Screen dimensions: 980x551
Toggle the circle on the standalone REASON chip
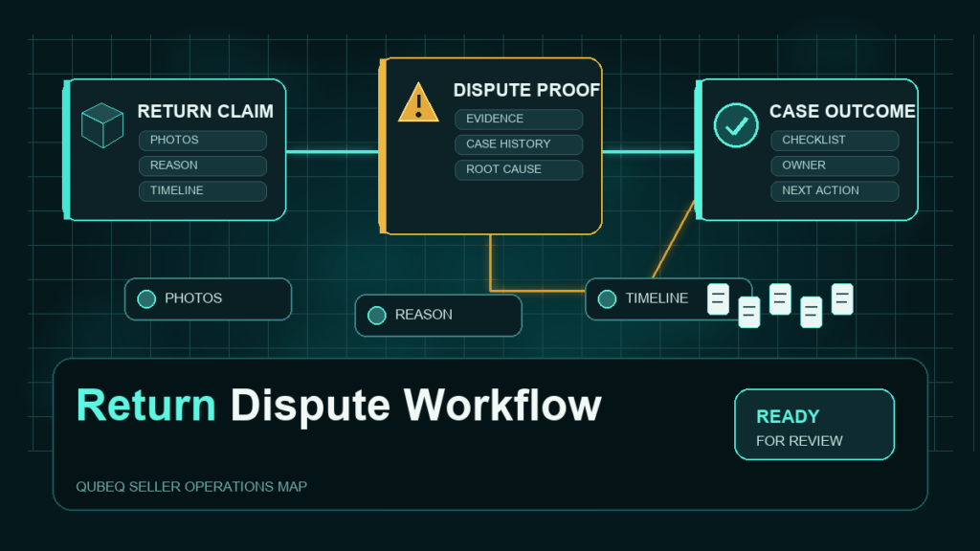point(377,316)
